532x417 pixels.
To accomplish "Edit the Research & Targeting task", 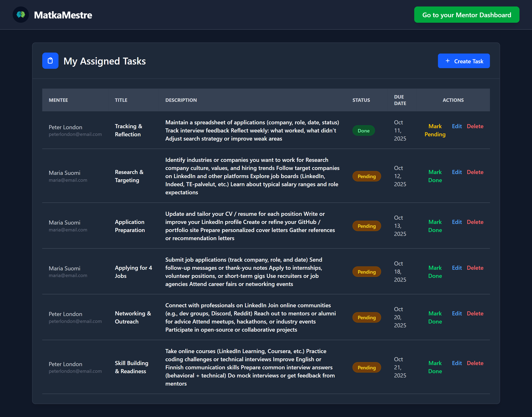I will coord(456,172).
